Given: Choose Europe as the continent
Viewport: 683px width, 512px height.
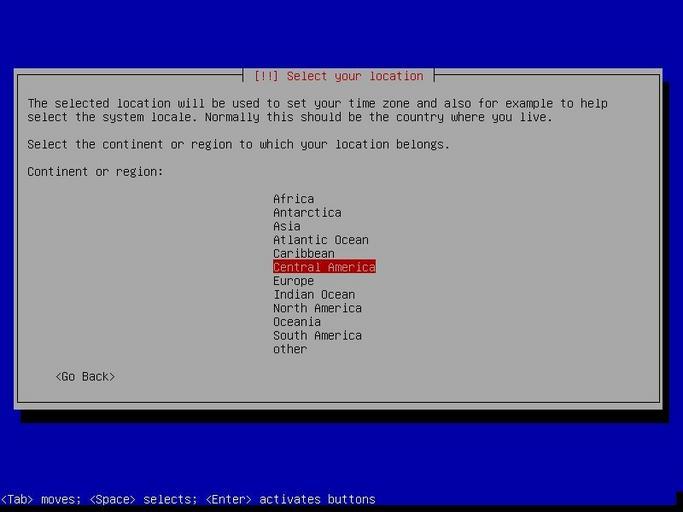Looking at the screenshot, I should (x=293, y=281).
